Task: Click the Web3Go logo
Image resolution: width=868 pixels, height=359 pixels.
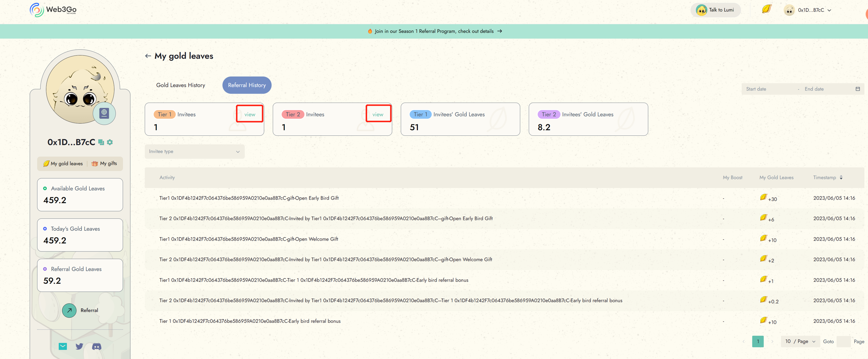Action: 53,10
